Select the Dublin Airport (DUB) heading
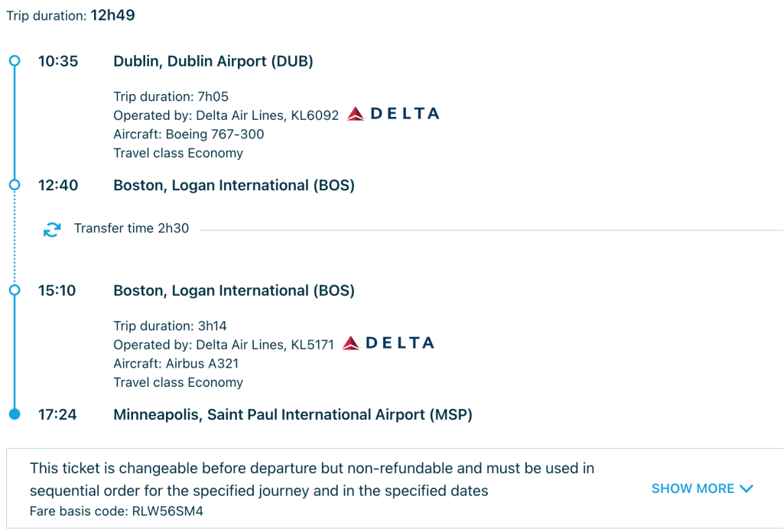Image resolution: width=783 pixels, height=532 pixels. click(213, 61)
